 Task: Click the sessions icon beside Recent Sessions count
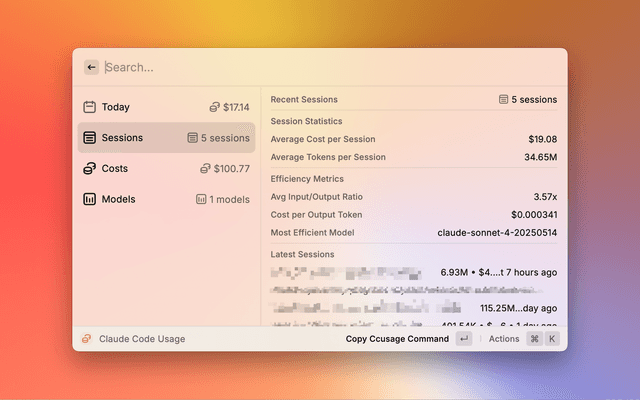pyautogui.click(x=503, y=100)
